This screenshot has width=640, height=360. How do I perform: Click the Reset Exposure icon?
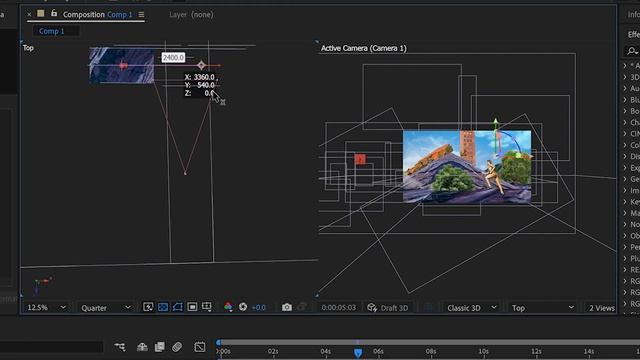pyautogui.click(x=243, y=307)
